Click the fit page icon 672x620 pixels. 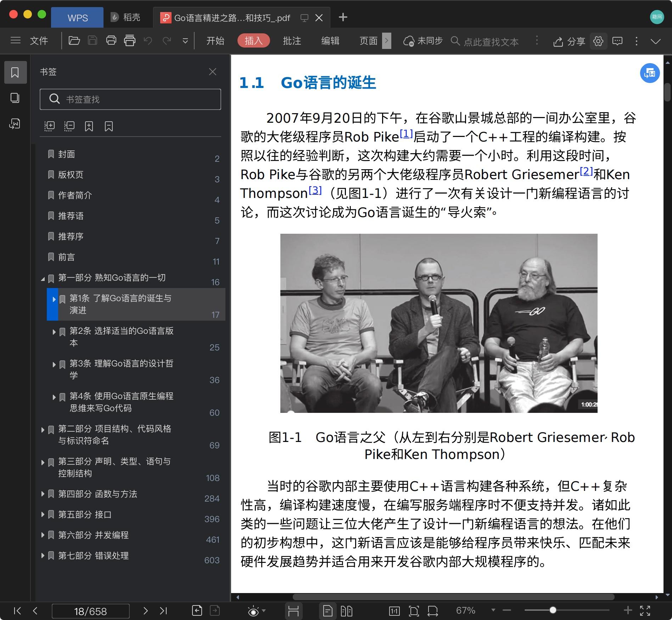tap(414, 611)
